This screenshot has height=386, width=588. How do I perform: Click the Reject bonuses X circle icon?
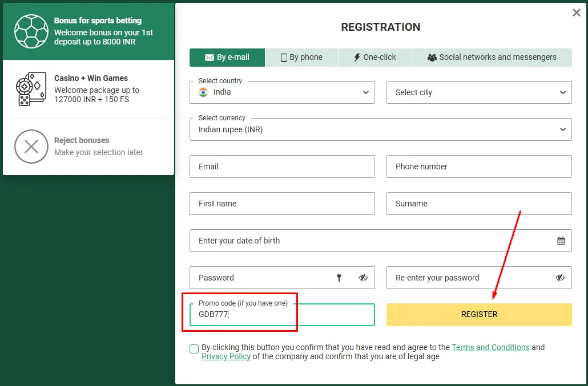(31, 147)
